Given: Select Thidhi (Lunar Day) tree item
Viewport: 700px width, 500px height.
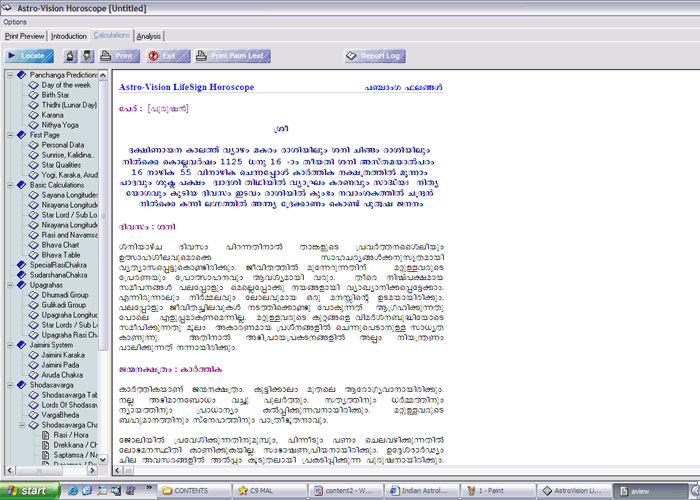Looking at the screenshot, I should (69, 105).
